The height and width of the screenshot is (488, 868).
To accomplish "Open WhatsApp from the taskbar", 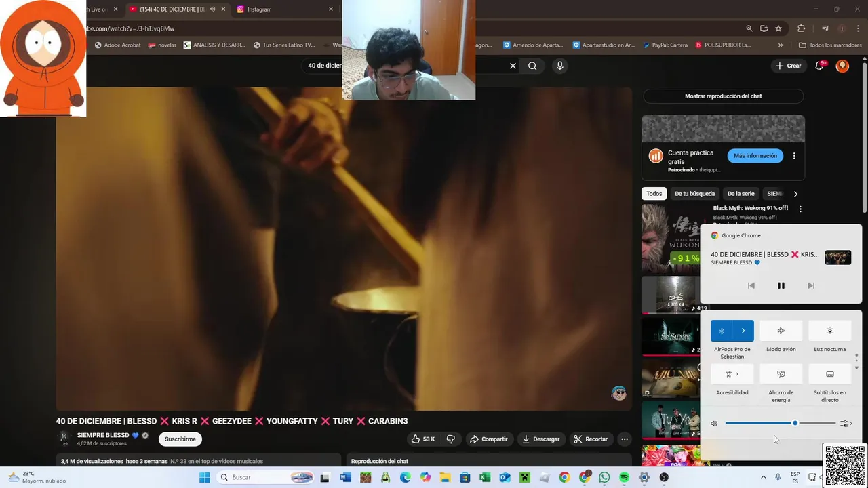I will (604, 477).
